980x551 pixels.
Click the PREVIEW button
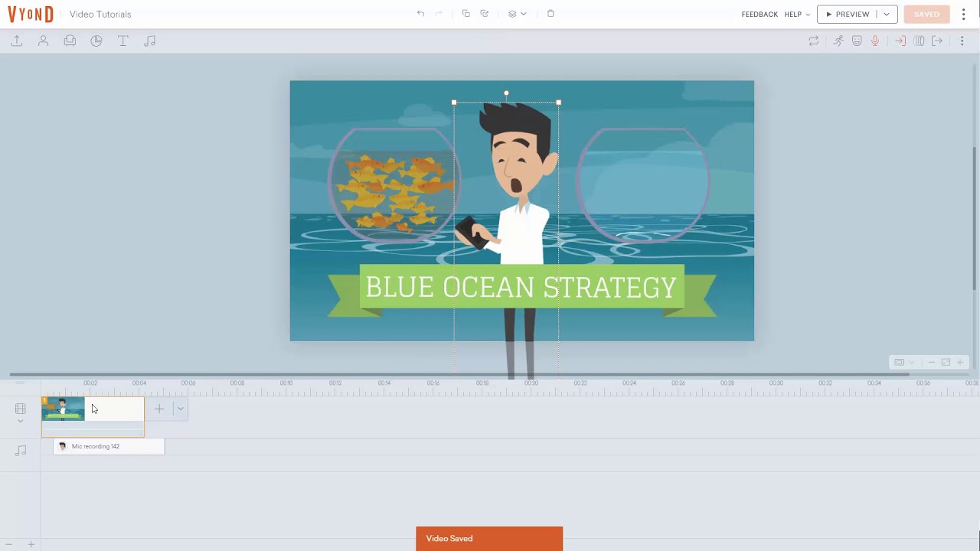848,15
